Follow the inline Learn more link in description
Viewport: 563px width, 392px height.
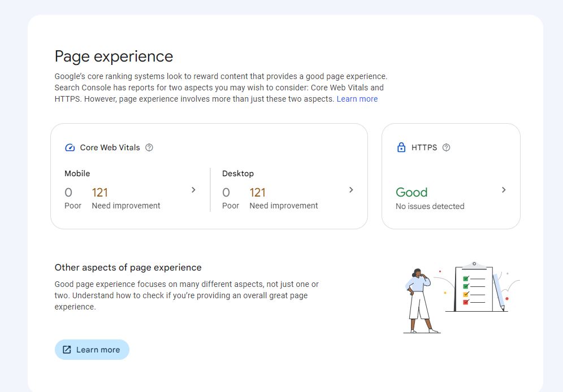pyautogui.click(x=357, y=99)
